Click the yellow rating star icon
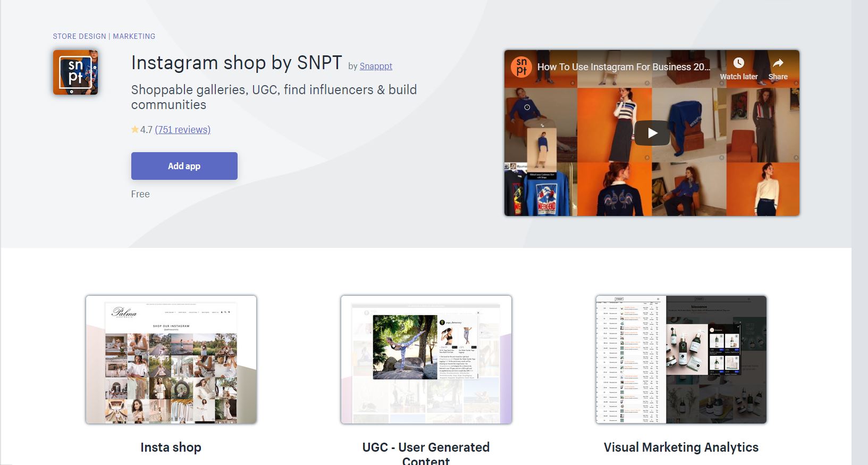868x465 pixels. click(x=135, y=129)
